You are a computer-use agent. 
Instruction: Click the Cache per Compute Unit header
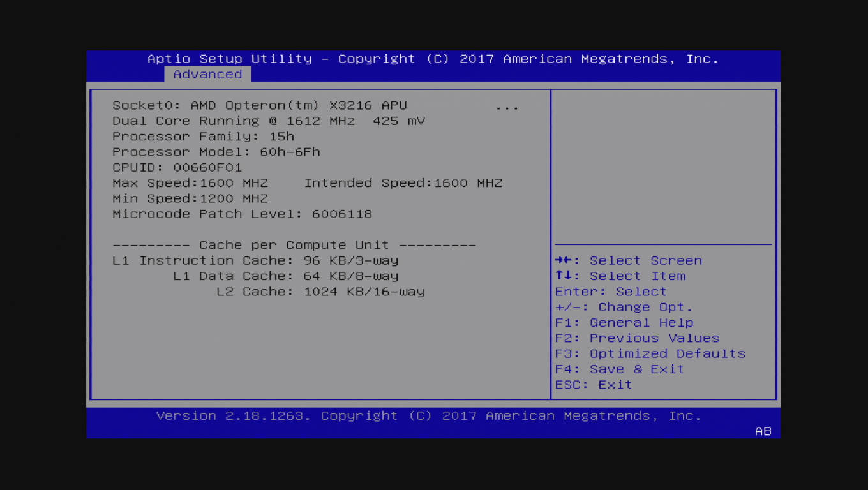[x=294, y=246]
